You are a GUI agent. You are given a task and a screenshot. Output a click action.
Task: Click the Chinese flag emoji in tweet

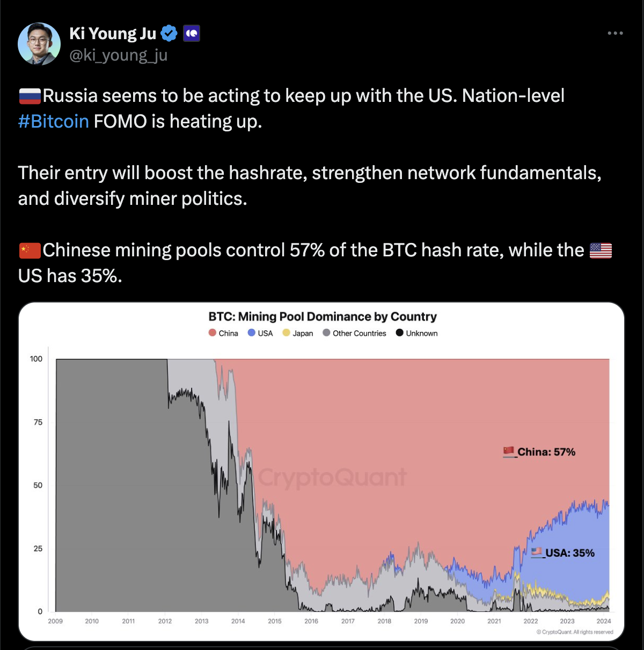(30, 250)
